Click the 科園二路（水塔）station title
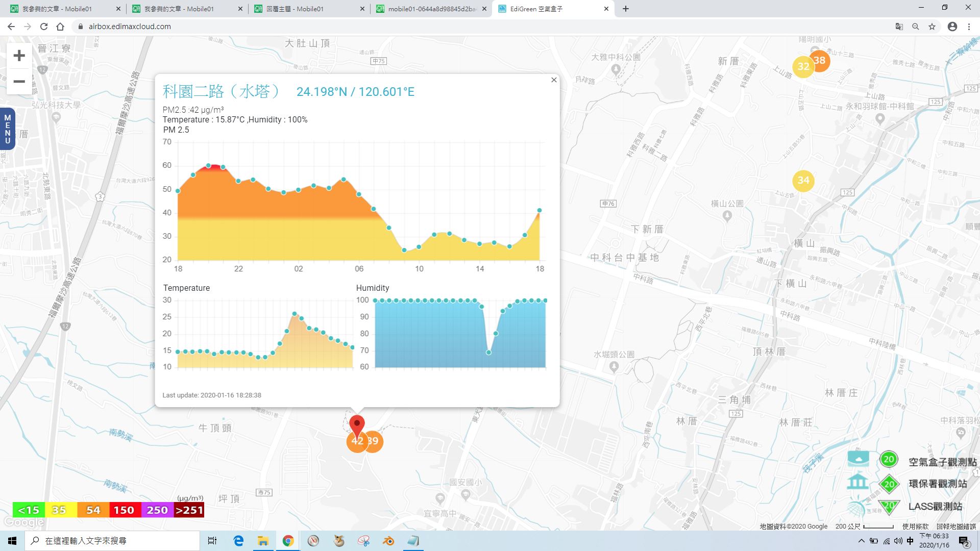980x551 pixels. click(221, 91)
